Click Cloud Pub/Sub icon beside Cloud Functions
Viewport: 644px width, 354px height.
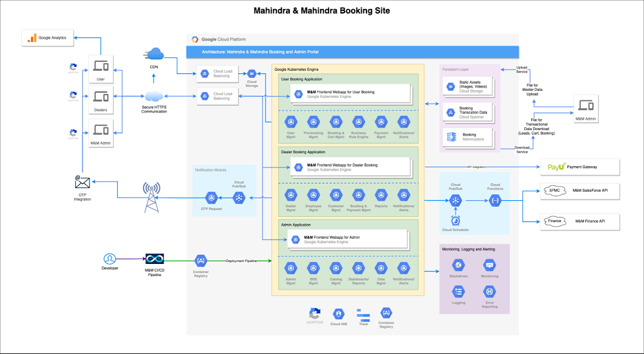[455, 201]
